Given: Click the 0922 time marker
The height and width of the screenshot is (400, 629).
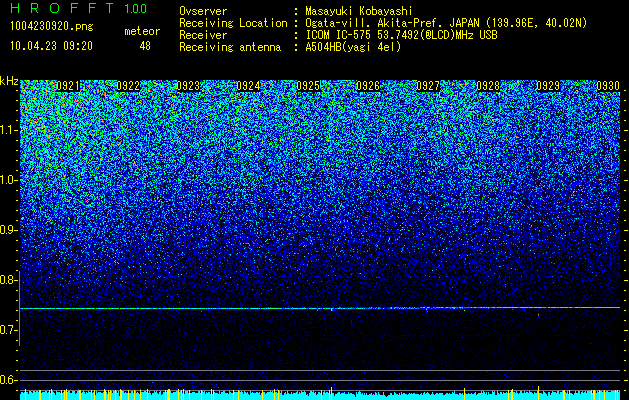Looking at the screenshot, I should click(128, 86).
